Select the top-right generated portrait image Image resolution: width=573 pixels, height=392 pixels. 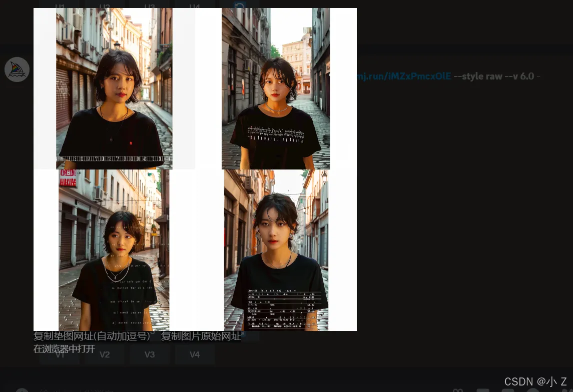click(276, 88)
